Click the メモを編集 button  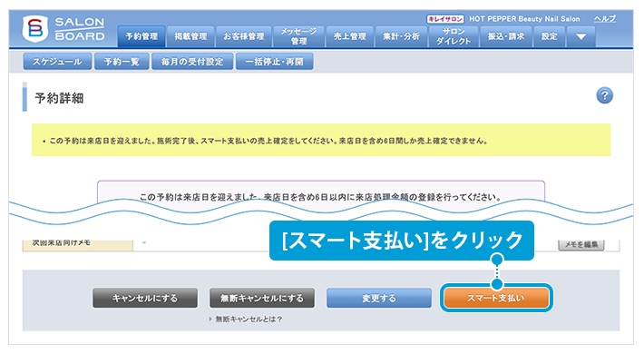pyautogui.click(x=581, y=245)
